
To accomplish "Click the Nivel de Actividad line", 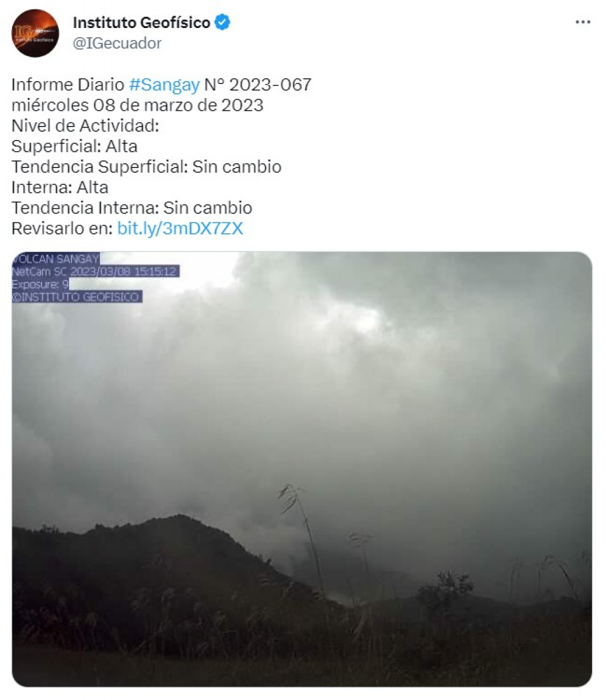I will 85,125.
